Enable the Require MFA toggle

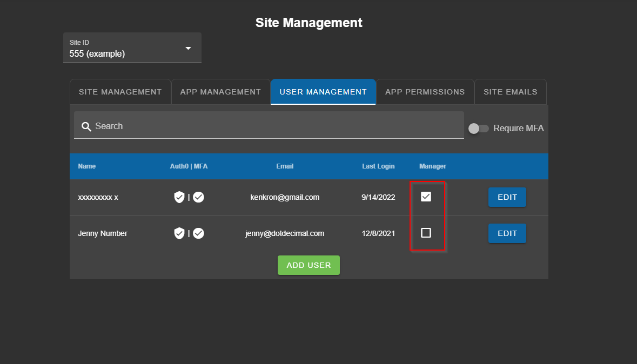pyautogui.click(x=478, y=129)
